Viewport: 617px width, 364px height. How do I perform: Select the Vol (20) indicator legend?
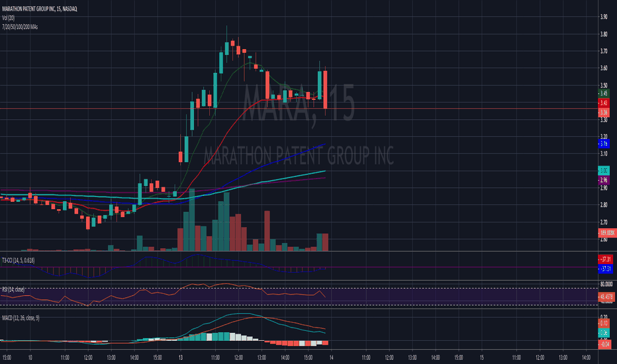coord(8,18)
